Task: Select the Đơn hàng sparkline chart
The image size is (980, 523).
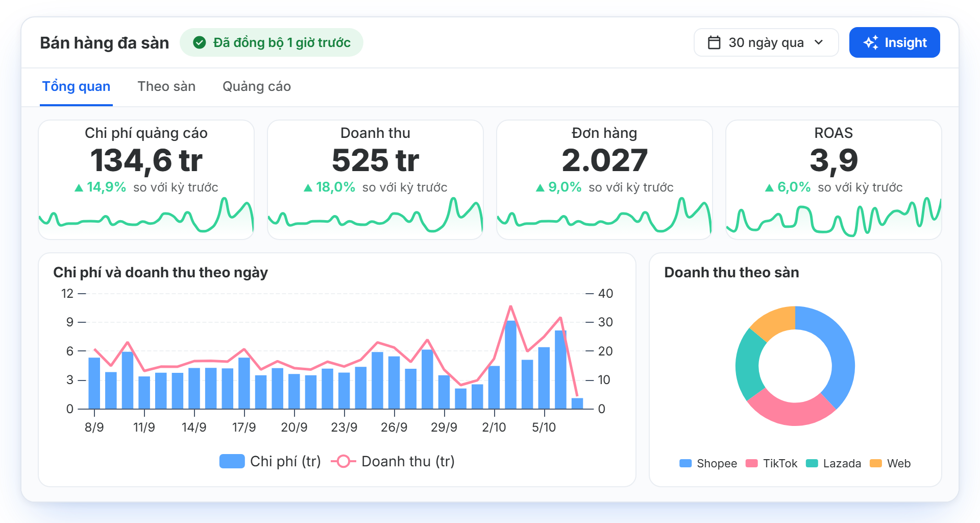Action: [604, 217]
